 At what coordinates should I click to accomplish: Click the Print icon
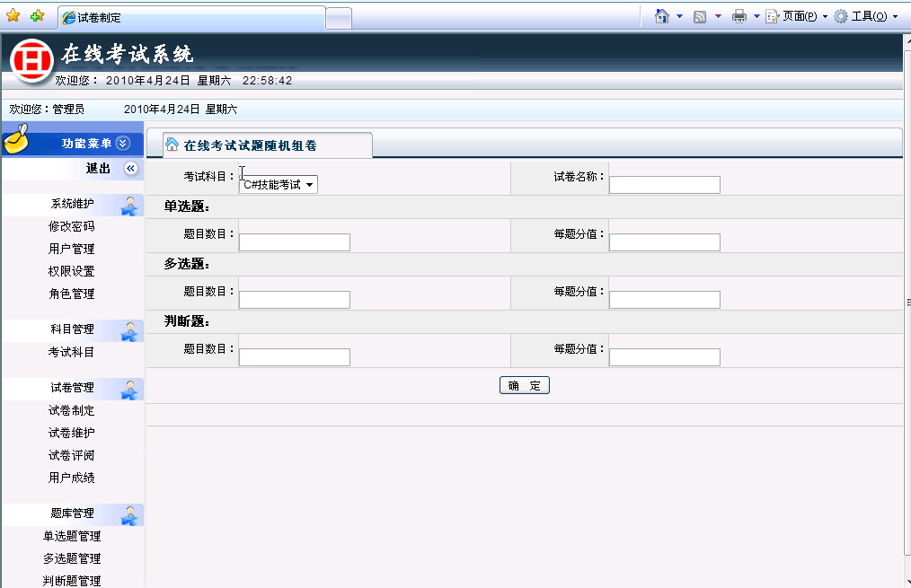pos(739,16)
